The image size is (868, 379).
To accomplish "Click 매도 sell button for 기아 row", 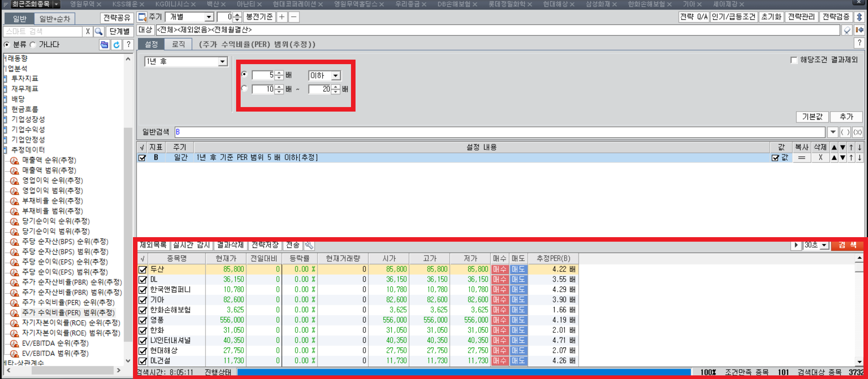I will pyautogui.click(x=518, y=299).
